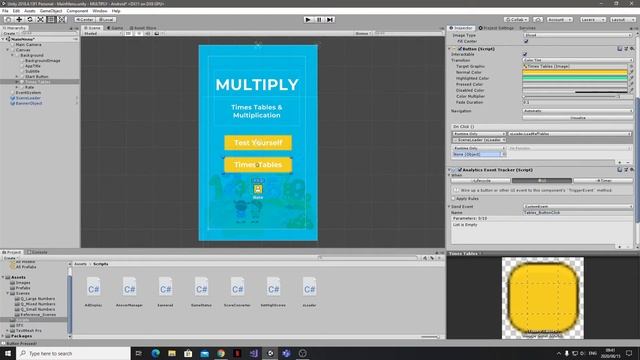Open the Component menu

click(77, 11)
